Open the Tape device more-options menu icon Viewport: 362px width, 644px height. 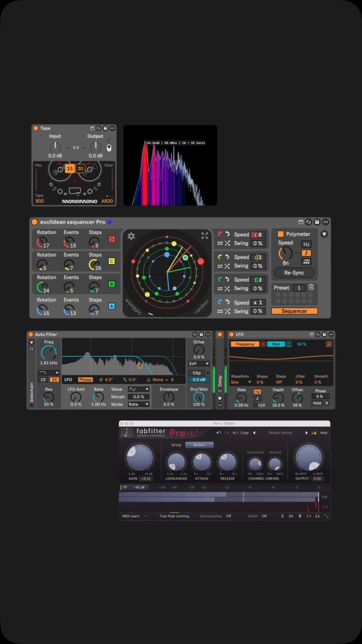point(112,128)
